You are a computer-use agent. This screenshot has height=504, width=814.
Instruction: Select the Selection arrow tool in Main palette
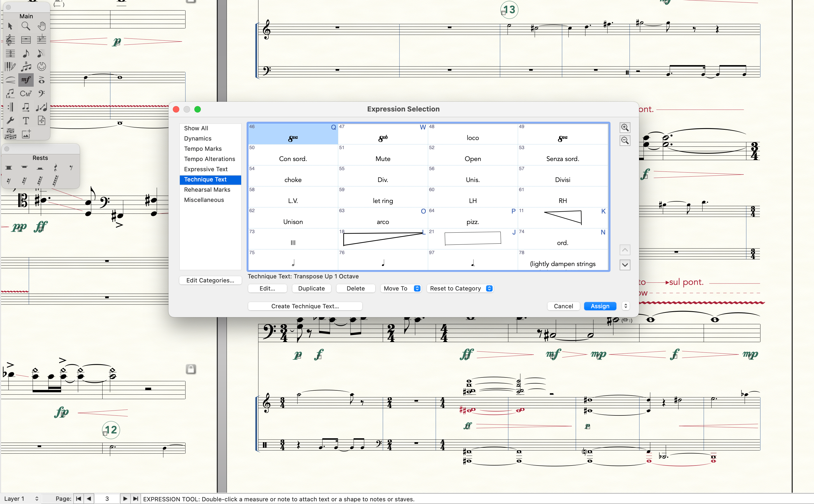(x=10, y=26)
